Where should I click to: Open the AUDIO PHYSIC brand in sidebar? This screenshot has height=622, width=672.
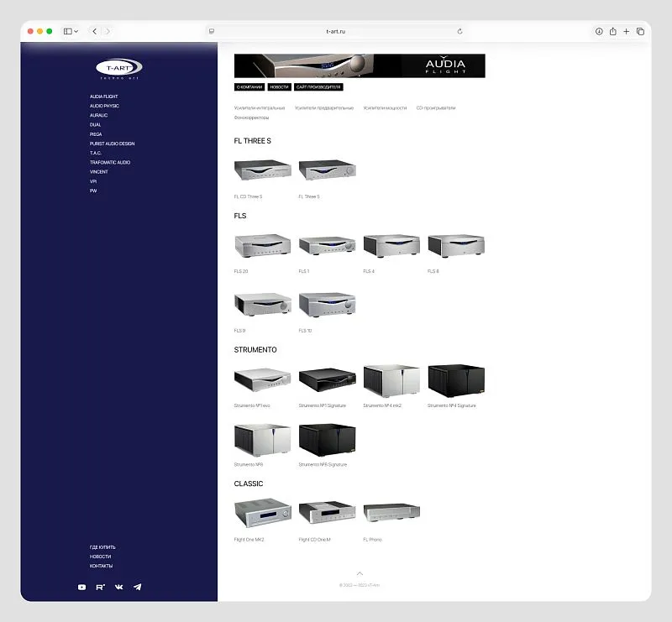coord(104,106)
